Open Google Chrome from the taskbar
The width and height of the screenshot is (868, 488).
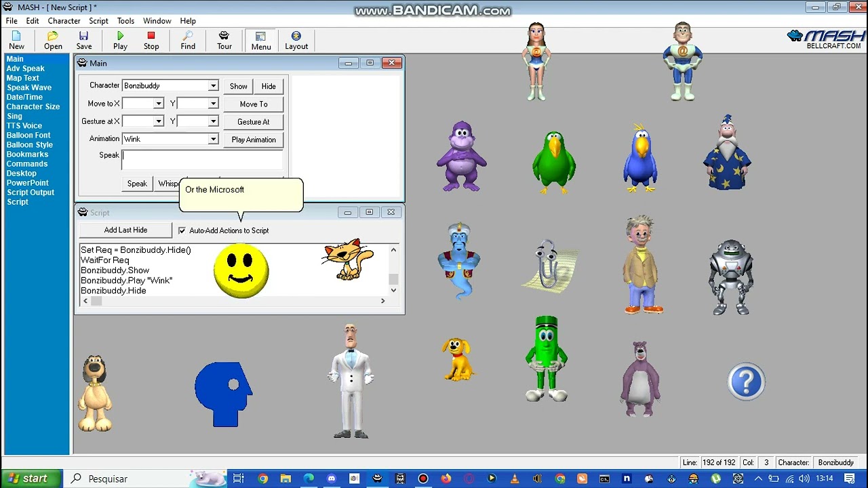(262, 479)
